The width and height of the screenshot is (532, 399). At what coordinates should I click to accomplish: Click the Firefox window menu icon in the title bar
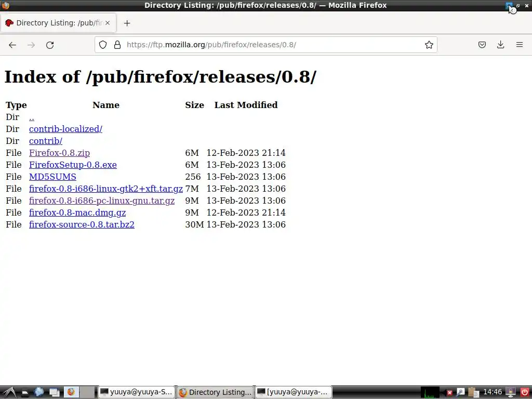[x=5, y=5]
